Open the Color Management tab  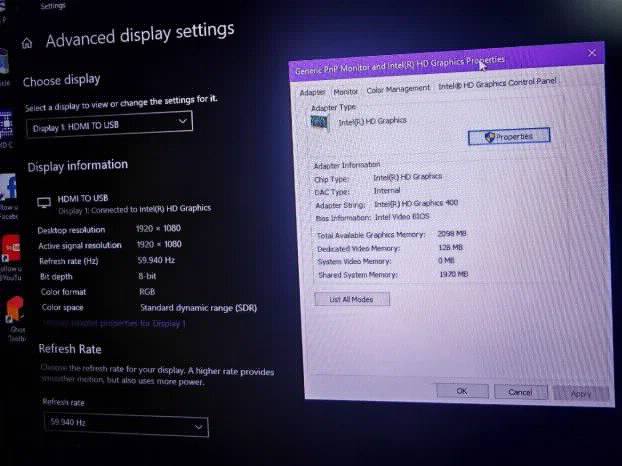pyautogui.click(x=398, y=89)
